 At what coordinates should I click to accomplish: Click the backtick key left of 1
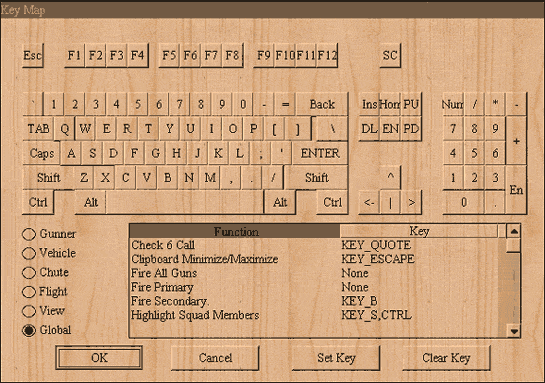pos(33,104)
